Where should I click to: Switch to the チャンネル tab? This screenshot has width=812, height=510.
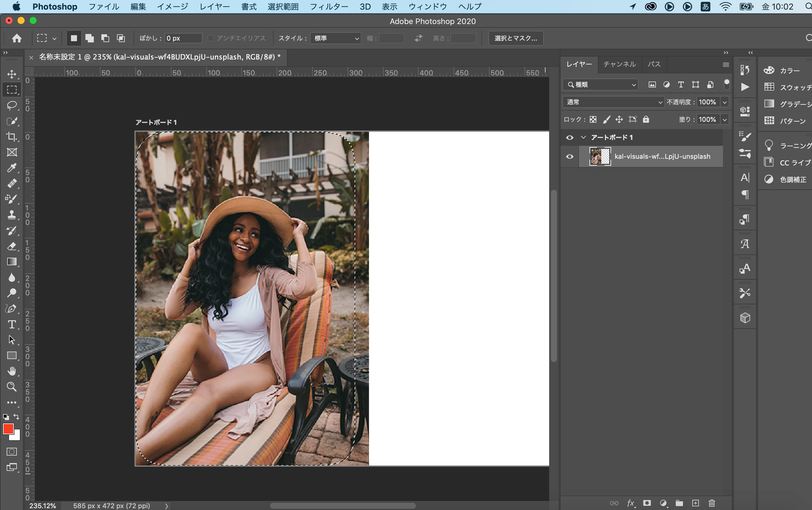click(x=619, y=64)
